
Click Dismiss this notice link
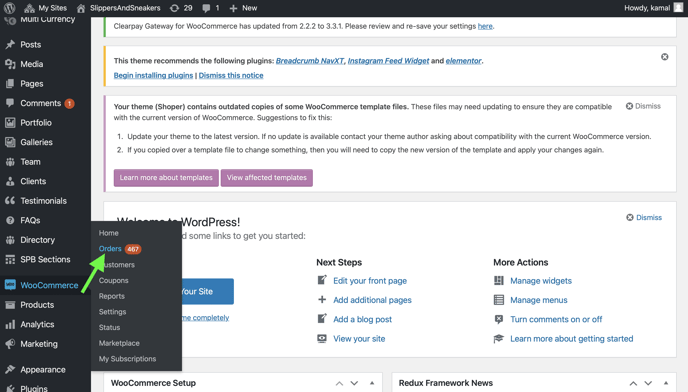click(x=231, y=75)
